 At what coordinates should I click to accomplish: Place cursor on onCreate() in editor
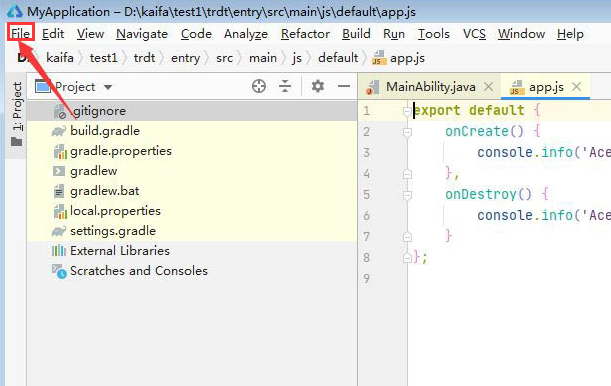pyautogui.click(x=484, y=131)
